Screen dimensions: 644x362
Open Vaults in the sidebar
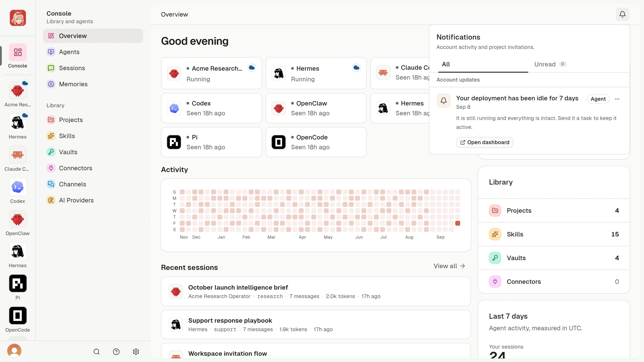(x=93, y=152)
